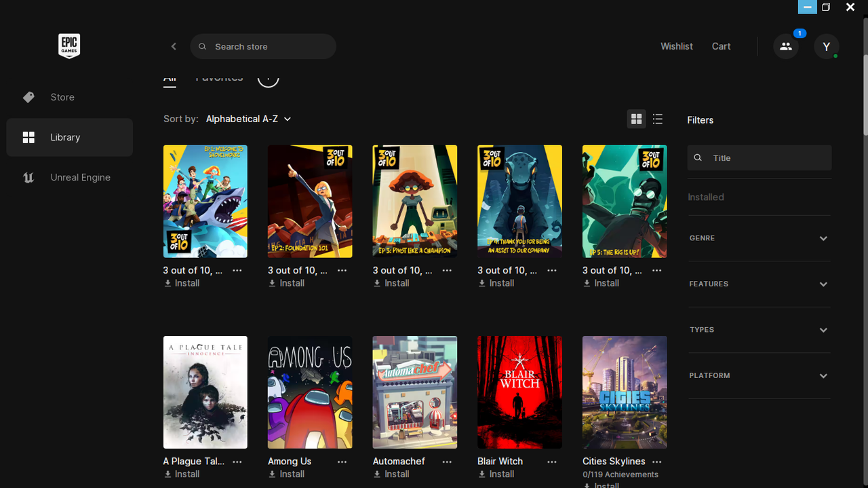The image size is (868, 488).
Task: Open options menu for Among Us
Action: tap(342, 462)
